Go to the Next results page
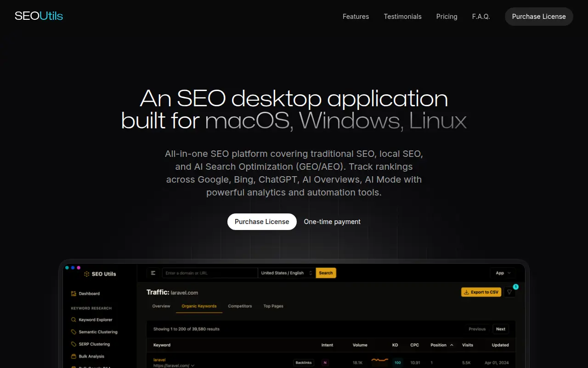The image size is (588, 368). [501, 329]
